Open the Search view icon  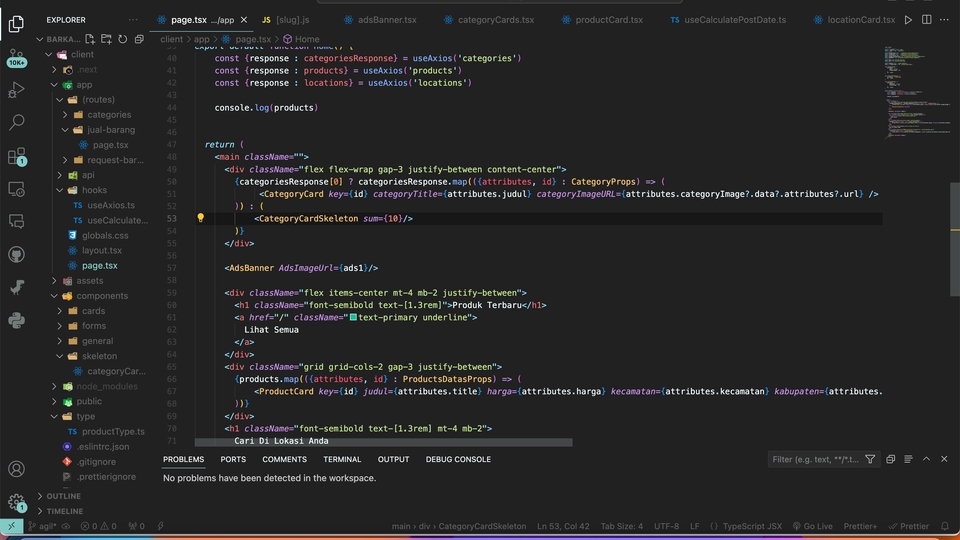pos(17,122)
